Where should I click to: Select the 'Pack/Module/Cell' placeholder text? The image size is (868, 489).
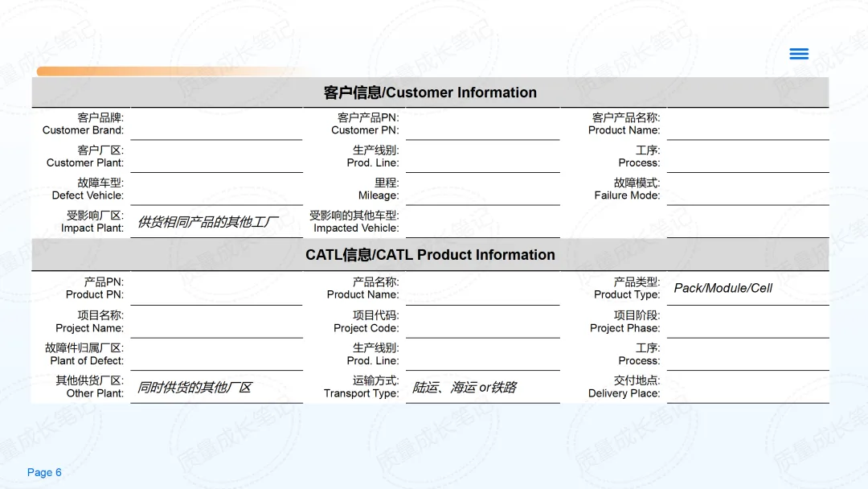pyautogui.click(x=723, y=288)
